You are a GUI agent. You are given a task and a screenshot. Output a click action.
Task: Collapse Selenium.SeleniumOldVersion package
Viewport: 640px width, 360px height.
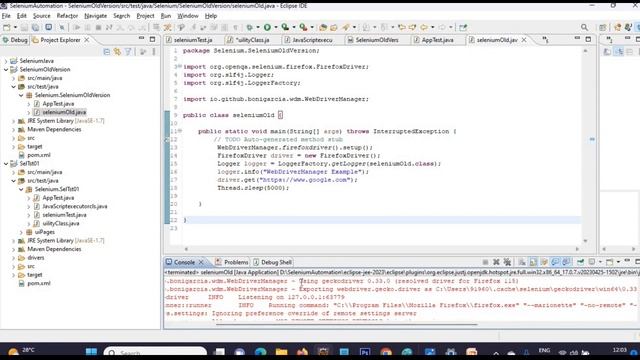tap(21, 95)
